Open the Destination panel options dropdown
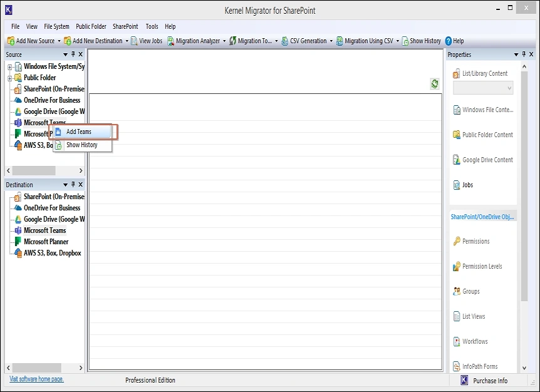Screen dimensions: 540x392 65,185
